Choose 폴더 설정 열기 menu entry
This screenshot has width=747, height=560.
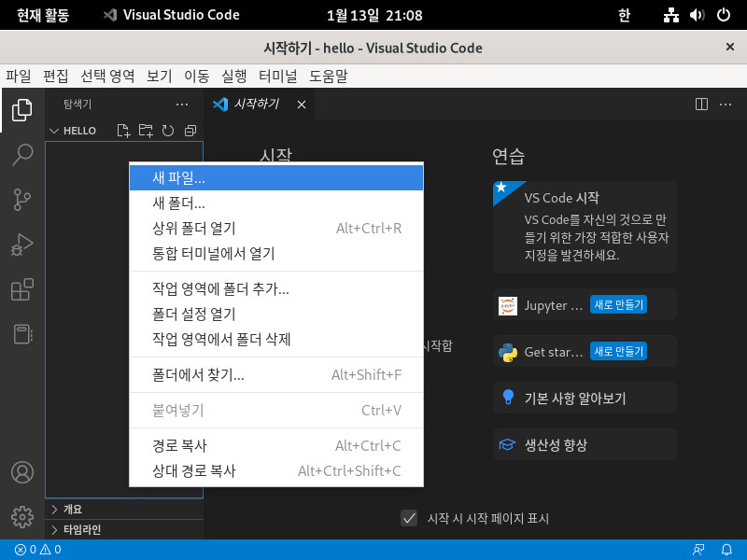(x=276, y=315)
